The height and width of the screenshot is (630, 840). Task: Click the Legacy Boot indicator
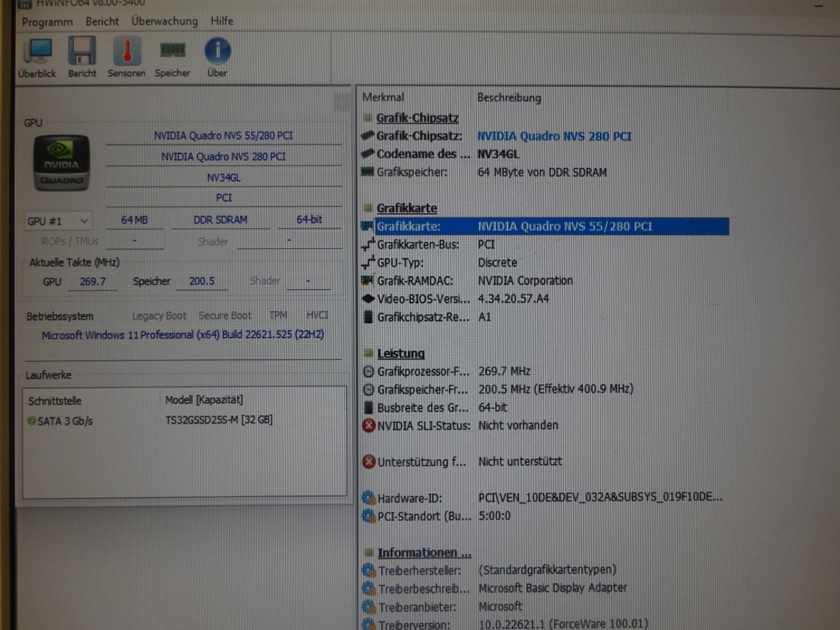click(159, 316)
